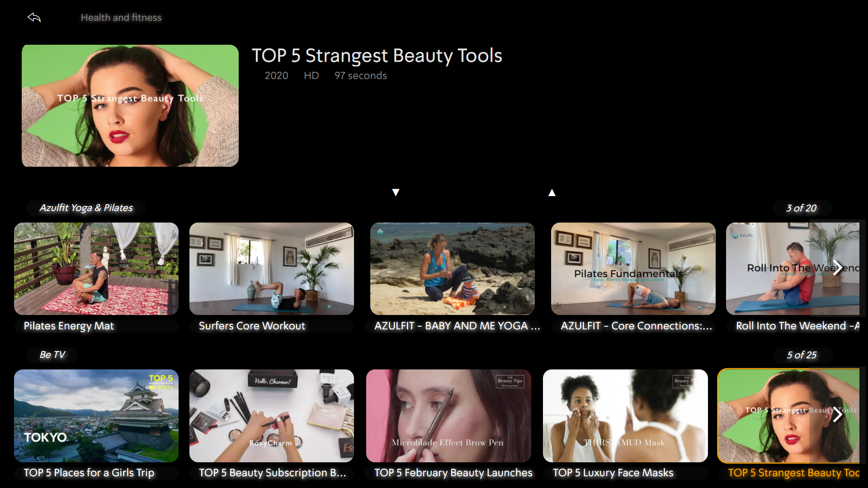Select TOP 5 February Beauty Launches title
Image resolution: width=868 pixels, height=488 pixels.
pos(453,473)
